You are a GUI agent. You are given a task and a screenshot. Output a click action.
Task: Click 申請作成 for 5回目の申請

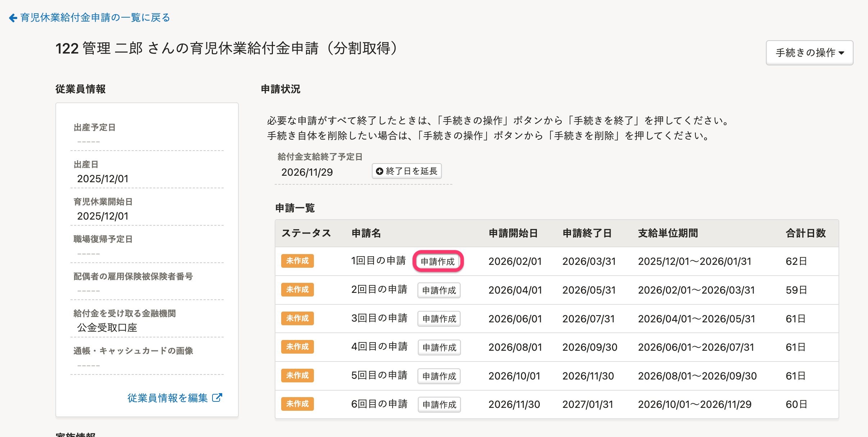[439, 376]
